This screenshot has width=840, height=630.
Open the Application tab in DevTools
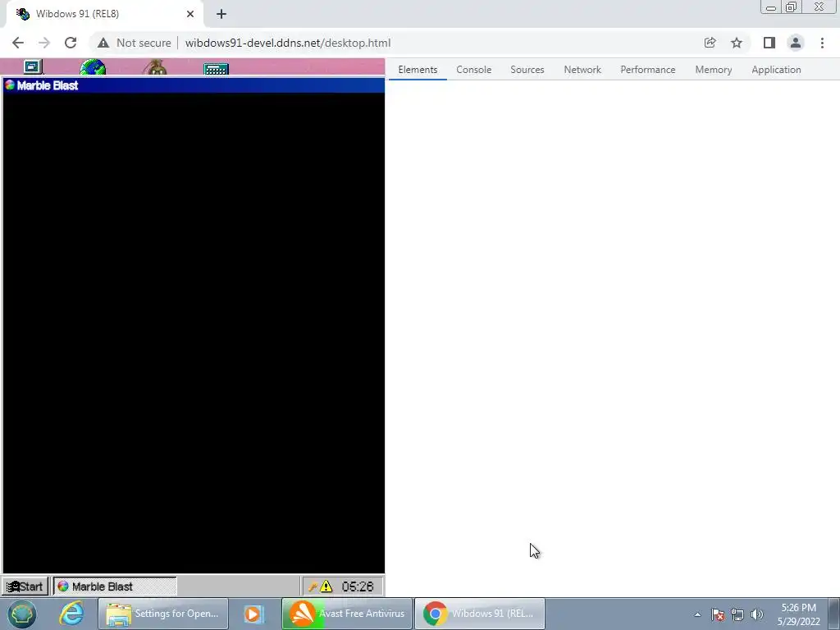[776, 70]
